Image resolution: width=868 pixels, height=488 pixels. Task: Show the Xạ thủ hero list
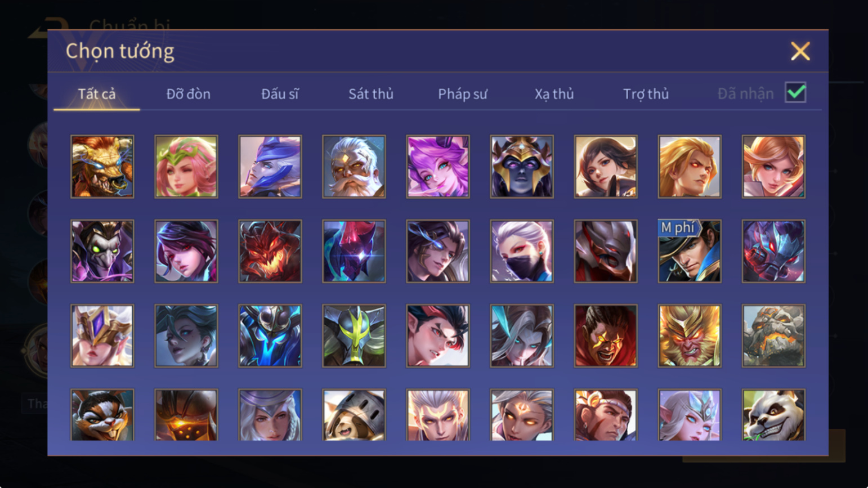click(x=554, y=94)
